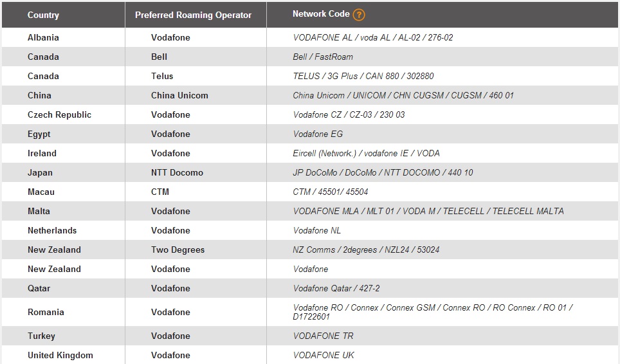620x364 pixels.
Task: Click Bell operator in the Canada row
Action: pyautogui.click(x=159, y=57)
